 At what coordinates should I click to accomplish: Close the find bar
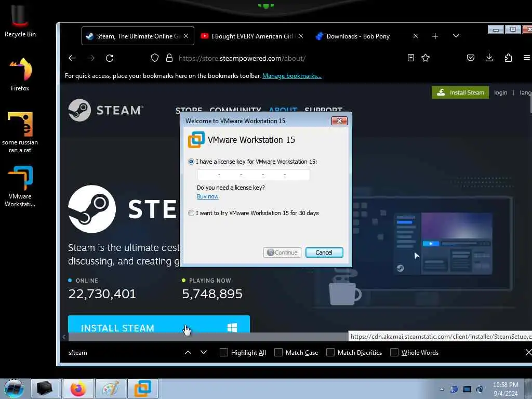[528, 353]
